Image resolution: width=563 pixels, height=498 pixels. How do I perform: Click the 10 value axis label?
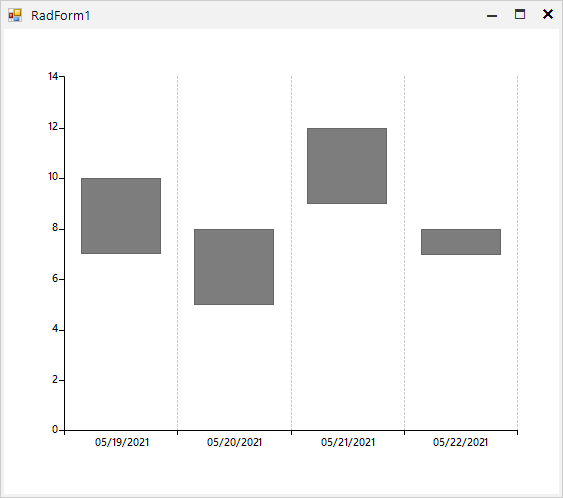(x=53, y=177)
